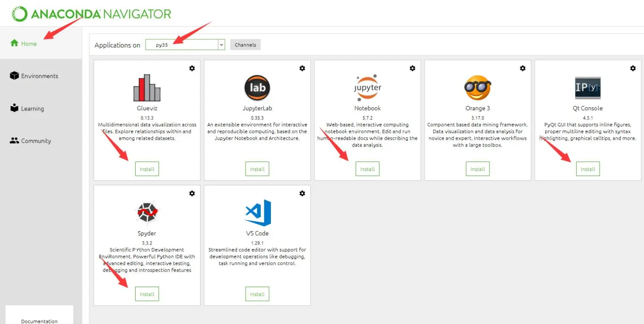Install Qt Console

[588, 169]
